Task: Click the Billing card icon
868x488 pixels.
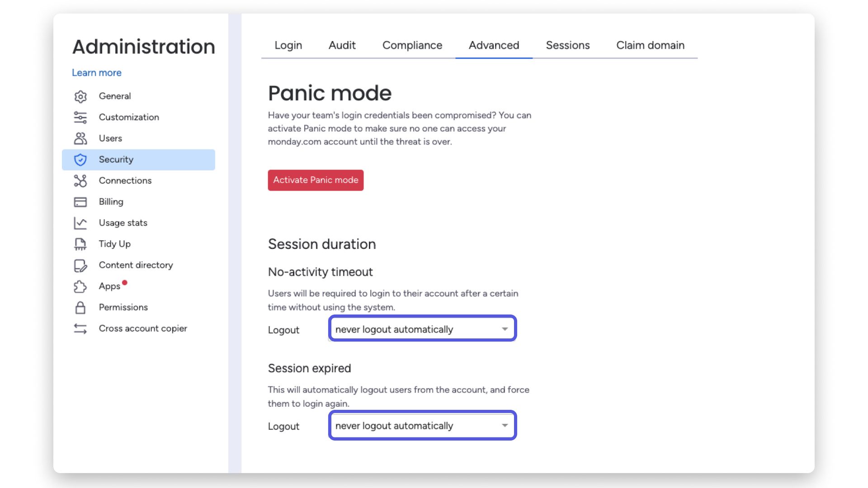Action: [80, 202]
